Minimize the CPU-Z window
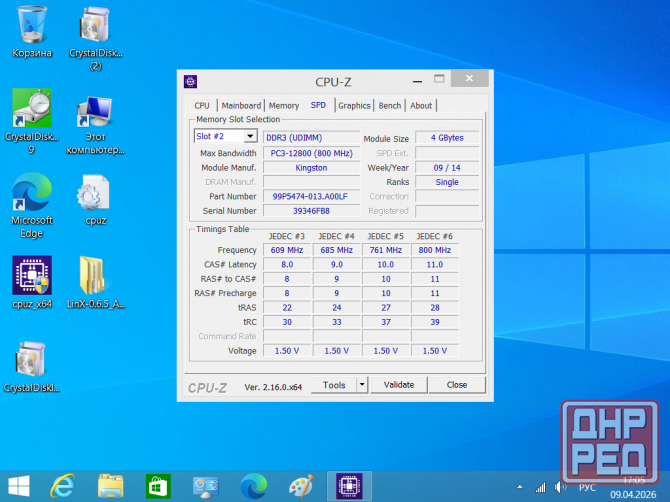This screenshot has height=502, width=670. point(417,80)
